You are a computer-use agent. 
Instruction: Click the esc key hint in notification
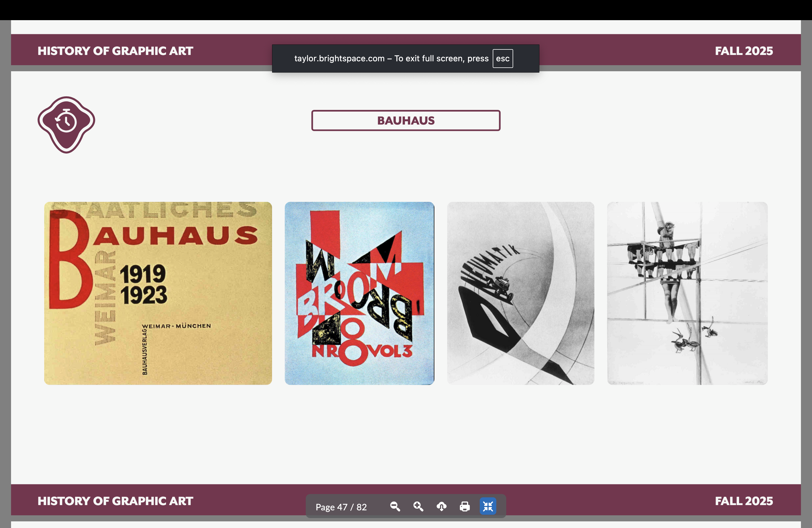tap(503, 59)
